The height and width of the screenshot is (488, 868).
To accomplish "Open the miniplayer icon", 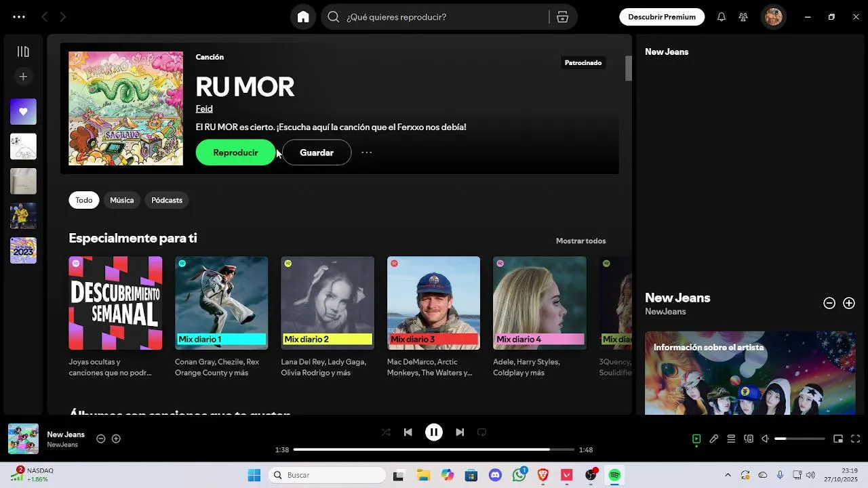I will [x=838, y=439].
